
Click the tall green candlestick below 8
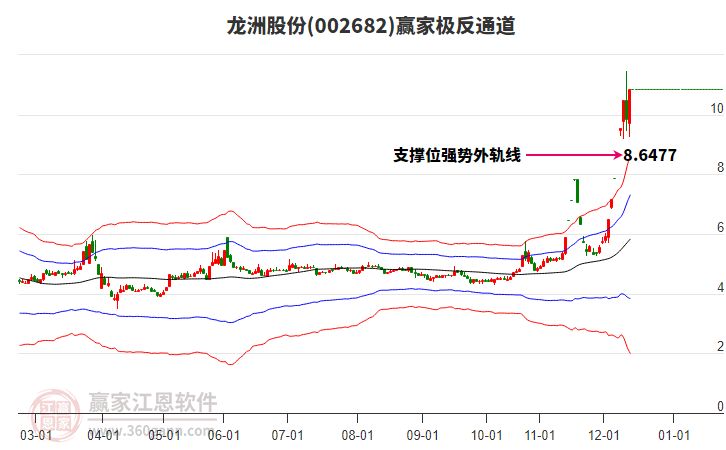coord(577,191)
